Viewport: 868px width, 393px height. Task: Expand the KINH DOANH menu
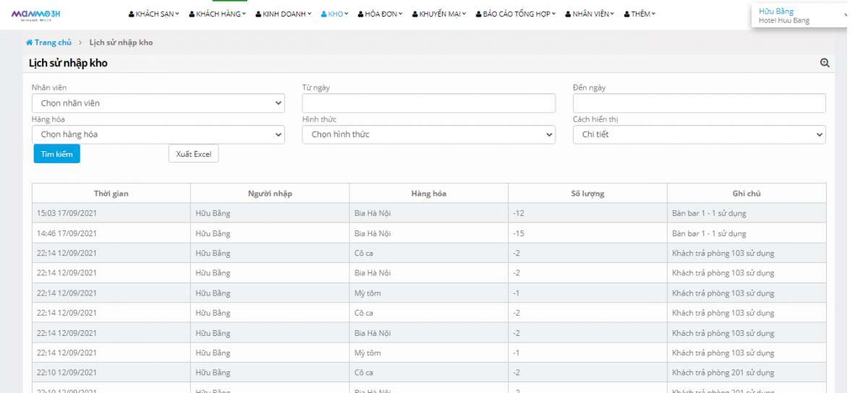pyautogui.click(x=284, y=14)
